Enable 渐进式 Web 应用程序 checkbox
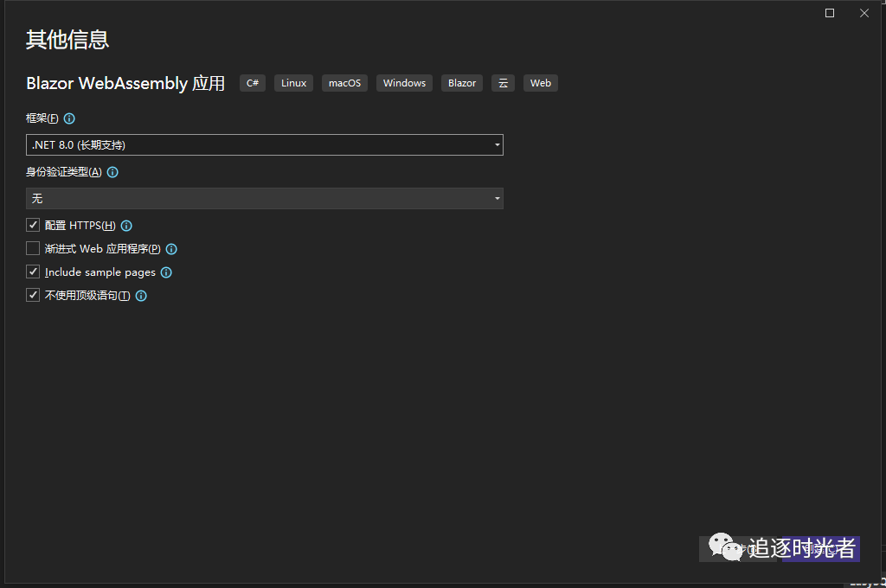This screenshot has height=588, width=886. click(33, 249)
